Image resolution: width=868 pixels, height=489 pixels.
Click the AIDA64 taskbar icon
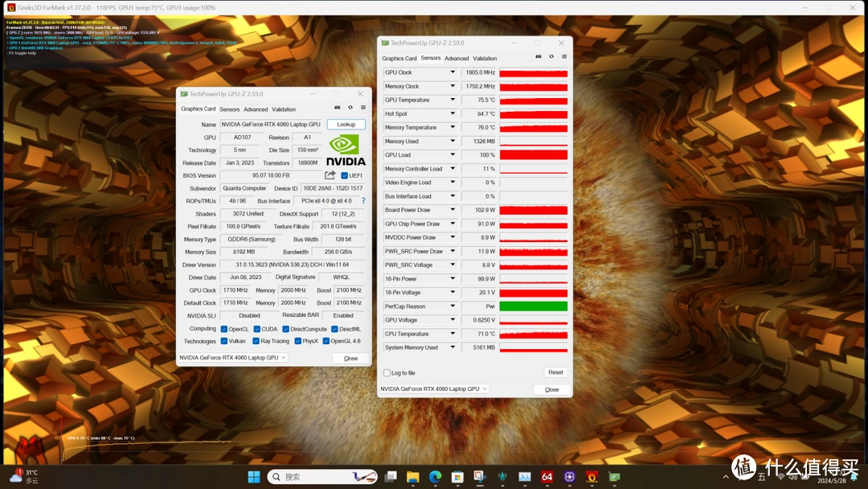[547, 477]
